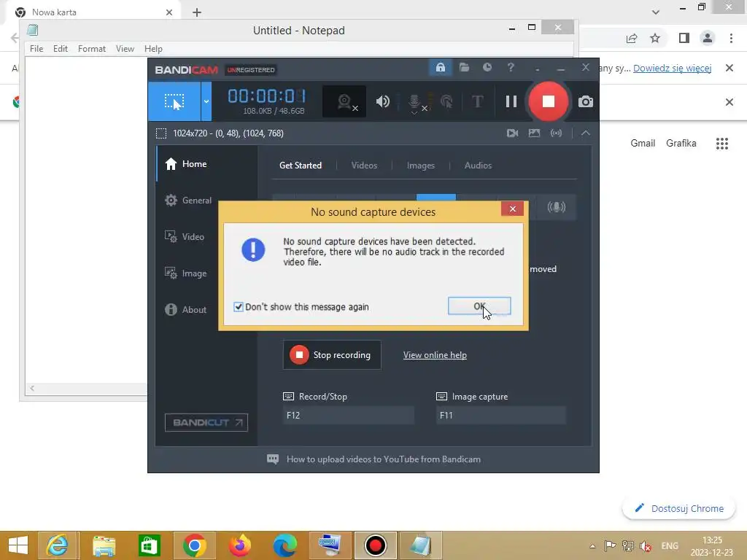Open the output folder icon
Screen dimensions: 747x560
464,68
